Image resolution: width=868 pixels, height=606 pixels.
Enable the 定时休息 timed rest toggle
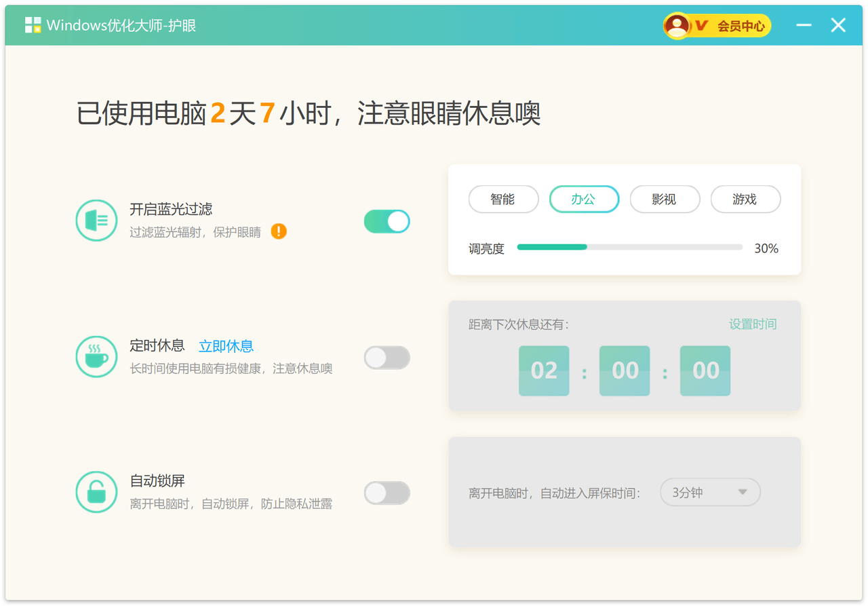[387, 358]
